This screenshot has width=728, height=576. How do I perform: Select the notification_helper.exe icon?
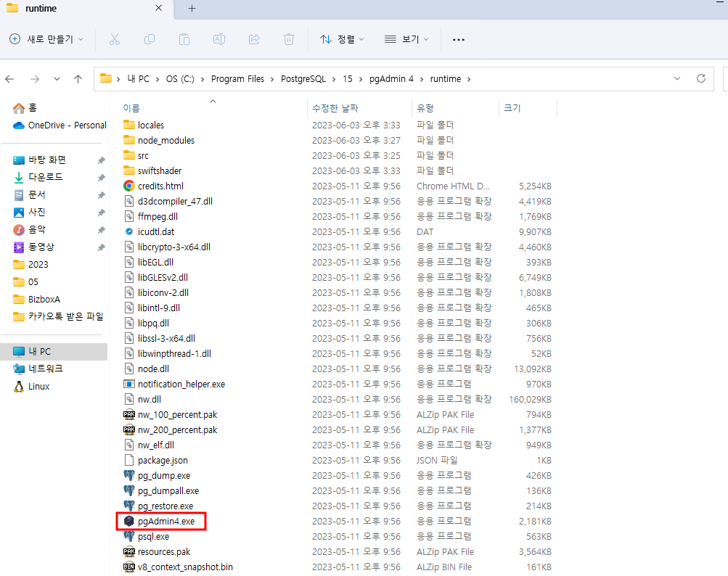[129, 384]
